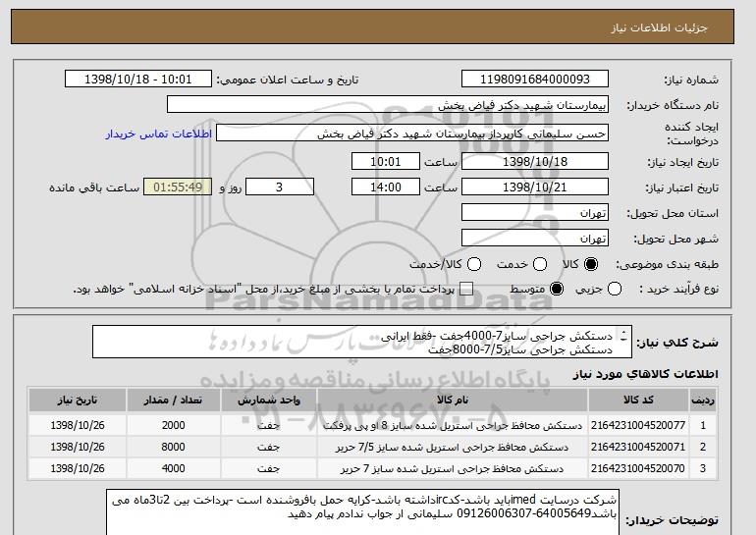Click the کد کالا column header

click(x=638, y=401)
